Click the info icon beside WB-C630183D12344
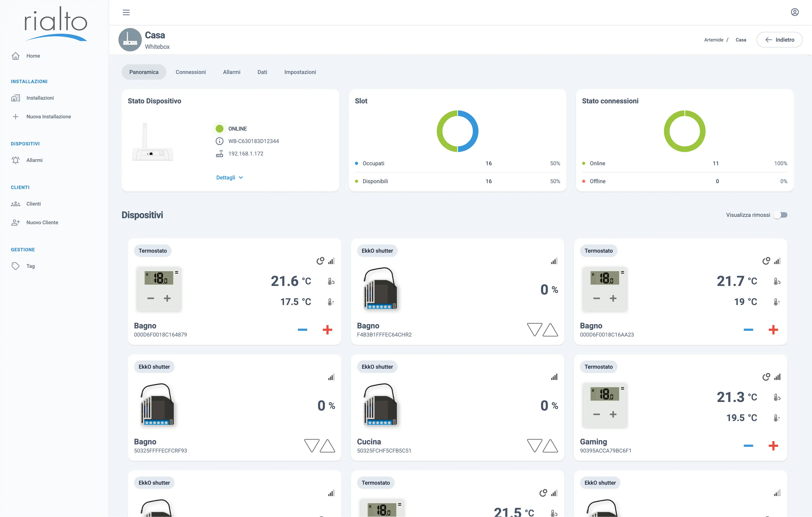 [220, 141]
